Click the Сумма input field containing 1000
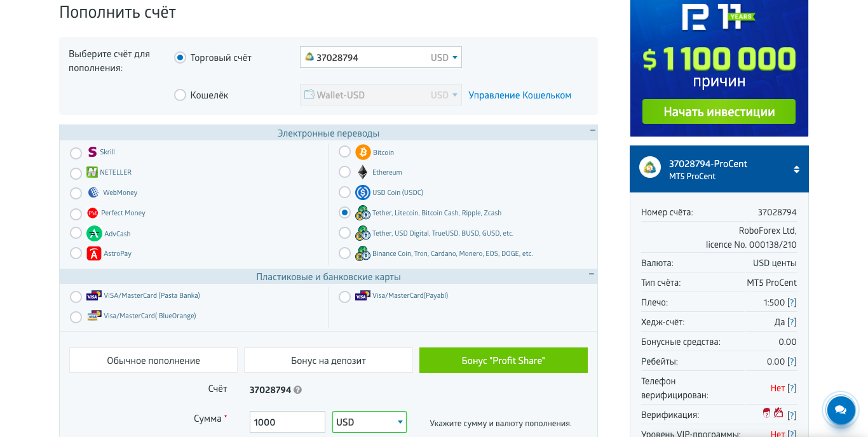Viewport: 868px width, 437px height. point(287,422)
